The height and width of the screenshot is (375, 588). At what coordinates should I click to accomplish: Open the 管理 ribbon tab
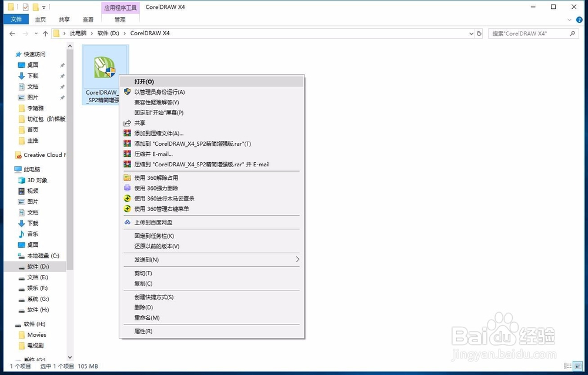tap(120, 19)
